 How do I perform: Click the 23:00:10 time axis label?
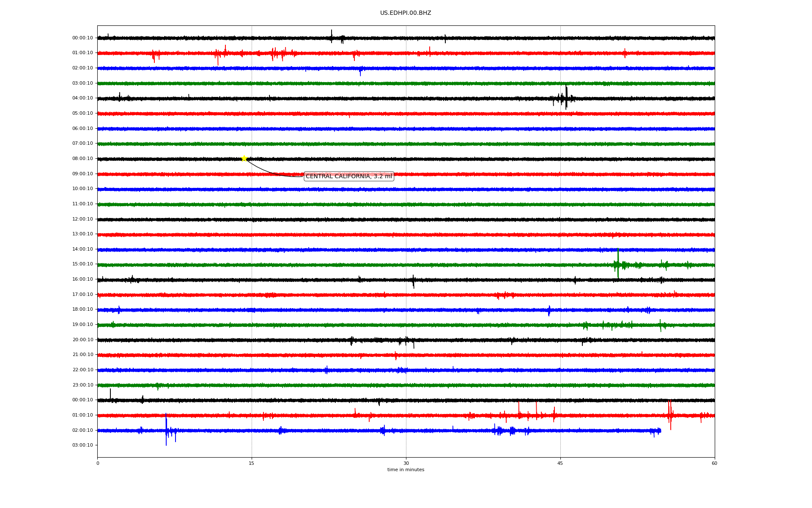point(82,385)
